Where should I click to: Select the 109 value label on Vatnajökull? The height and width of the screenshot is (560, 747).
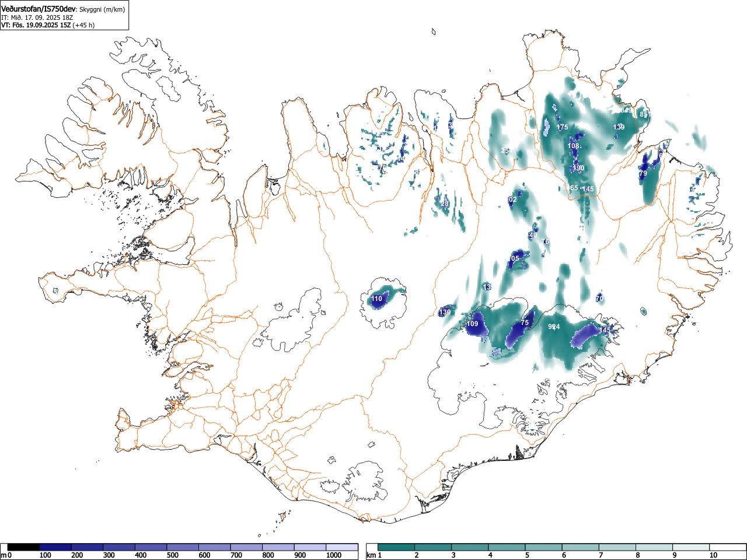click(473, 324)
